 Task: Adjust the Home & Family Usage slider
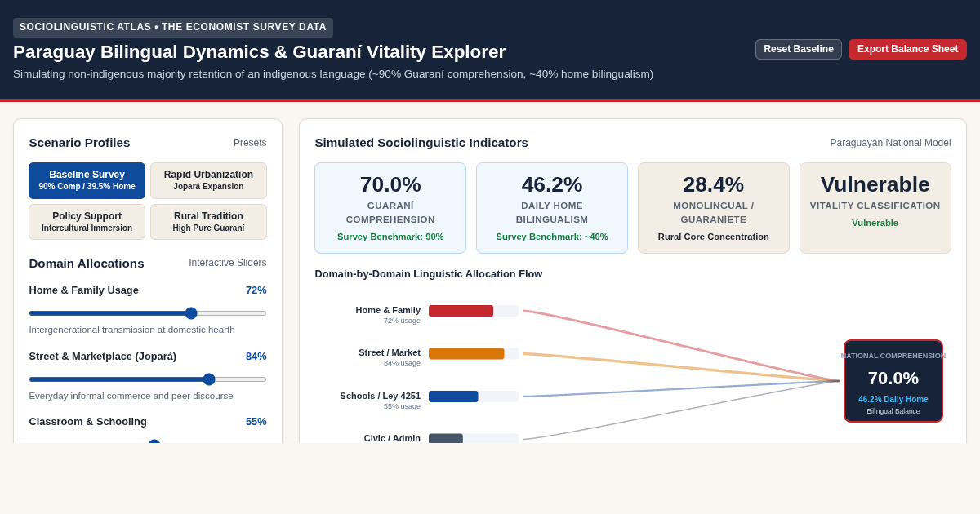[148, 313]
